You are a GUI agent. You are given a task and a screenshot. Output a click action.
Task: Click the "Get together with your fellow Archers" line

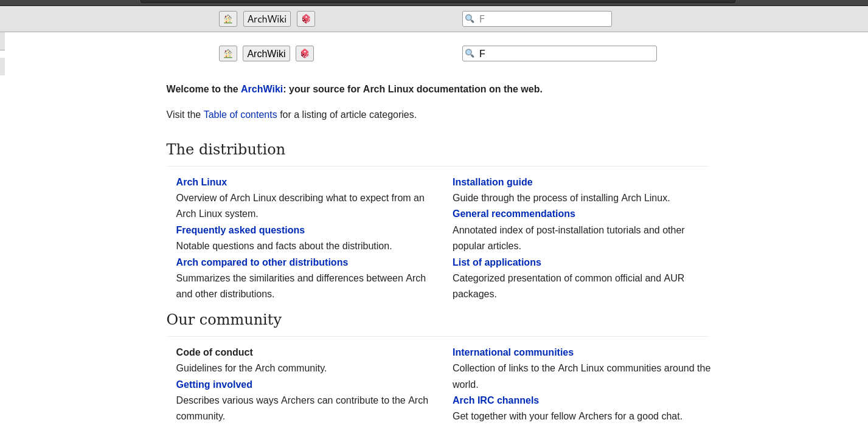(568, 416)
